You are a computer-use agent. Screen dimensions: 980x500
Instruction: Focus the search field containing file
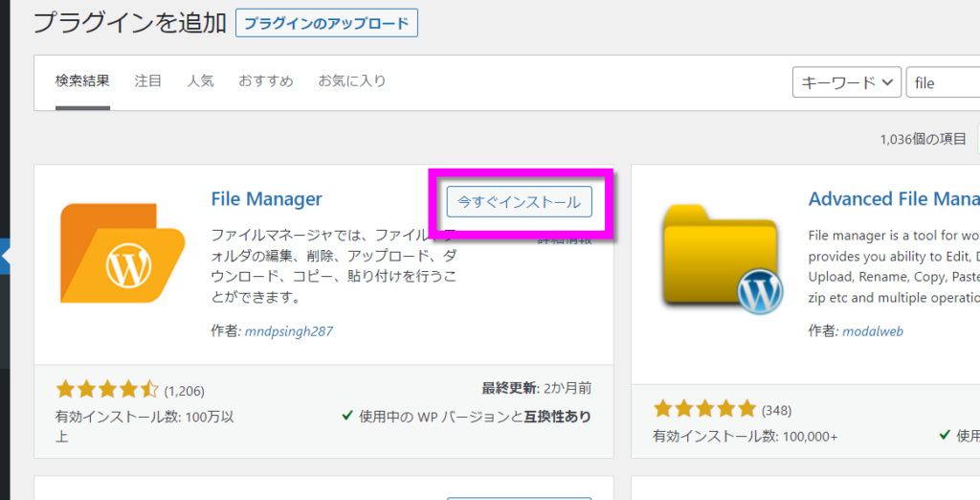pyautogui.click(x=943, y=82)
